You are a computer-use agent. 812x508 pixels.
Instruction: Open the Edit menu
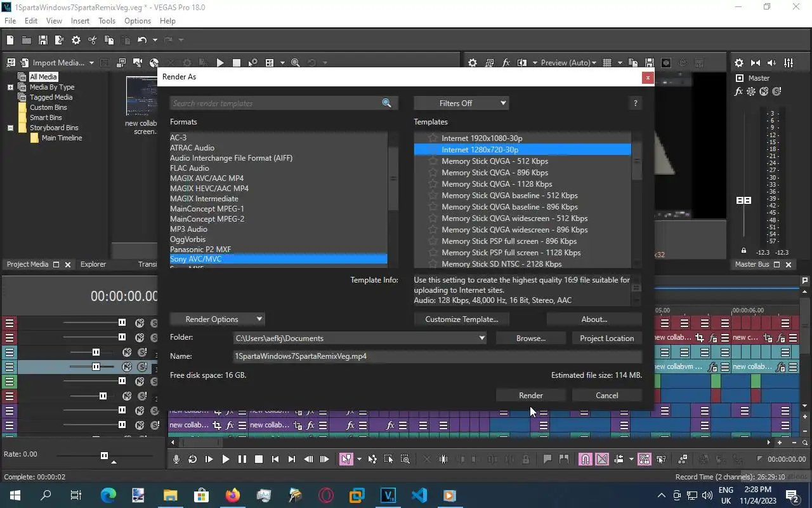(x=31, y=21)
